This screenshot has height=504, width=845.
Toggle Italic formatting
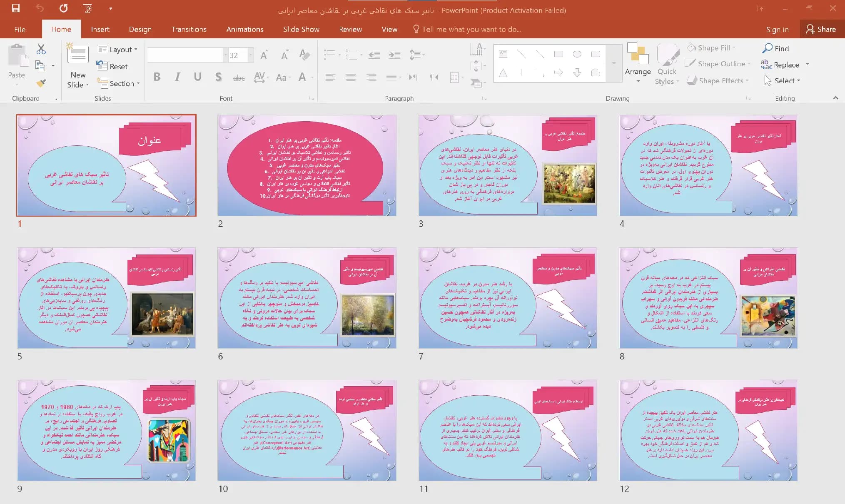177,77
